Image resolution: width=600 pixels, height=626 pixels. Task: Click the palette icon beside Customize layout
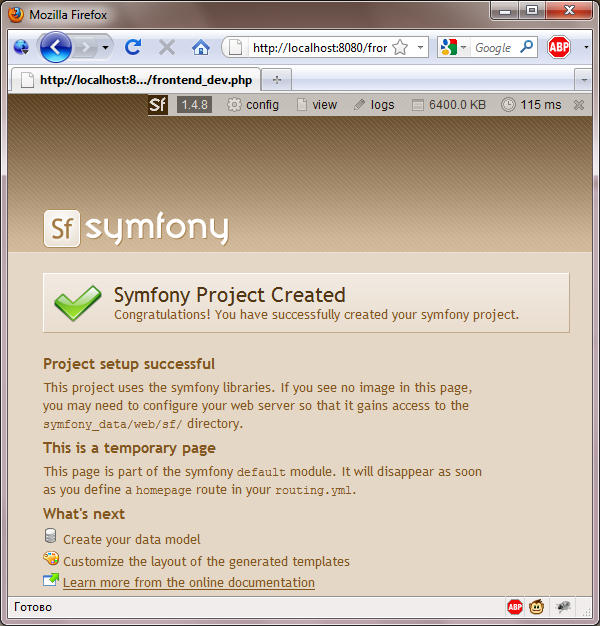tap(51, 558)
